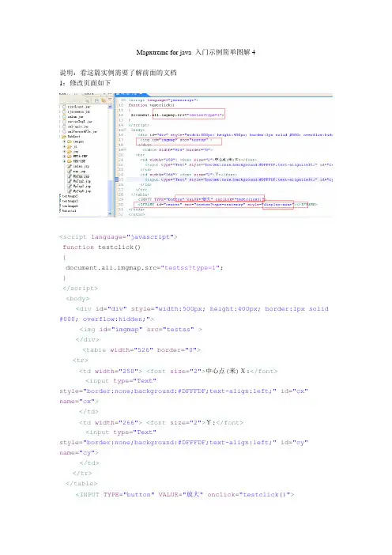Click the blue marker beside editor line 25
This screenshot has height=555, width=392.
pos(116,179)
